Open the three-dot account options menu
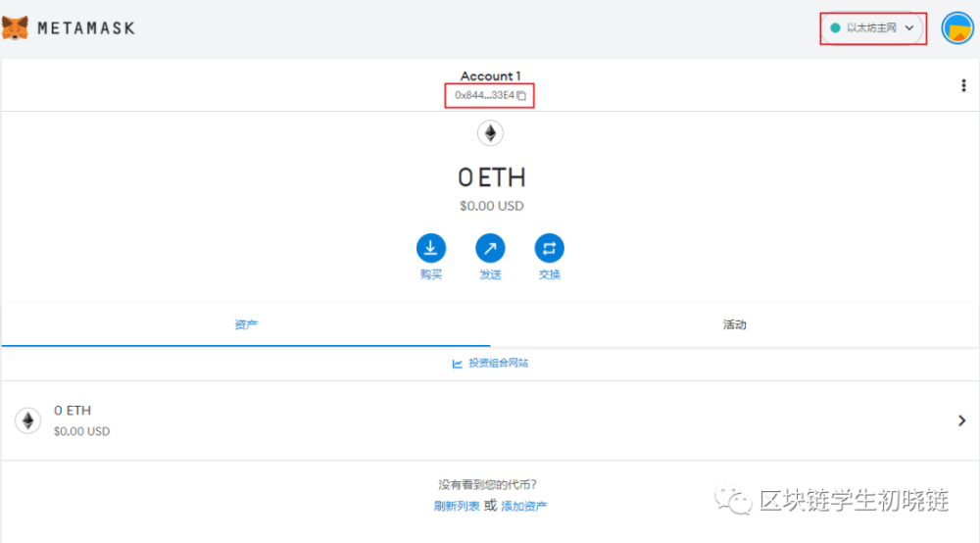The image size is (980, 543). [x=963, y=85]
